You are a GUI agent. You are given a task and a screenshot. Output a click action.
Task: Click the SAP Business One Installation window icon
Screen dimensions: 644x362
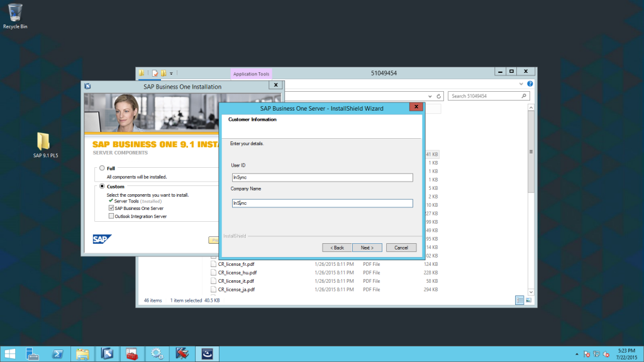pyautogui.click(x=87, y=86)
